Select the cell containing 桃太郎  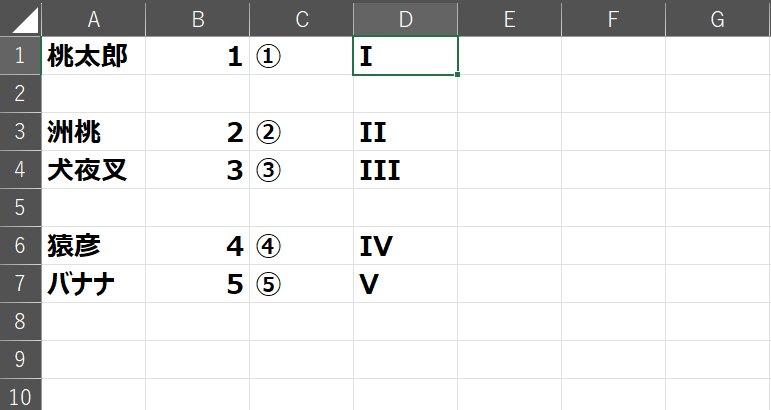93,56
